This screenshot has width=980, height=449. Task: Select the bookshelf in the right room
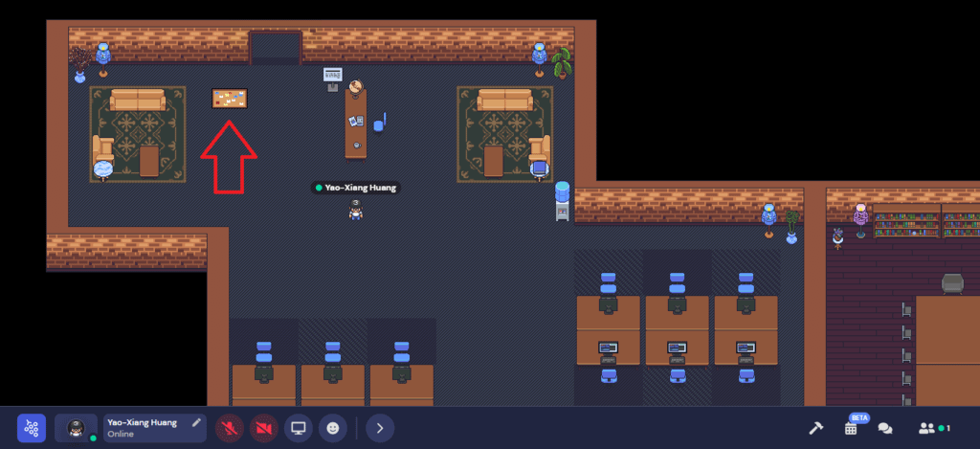tap(906, 221)
